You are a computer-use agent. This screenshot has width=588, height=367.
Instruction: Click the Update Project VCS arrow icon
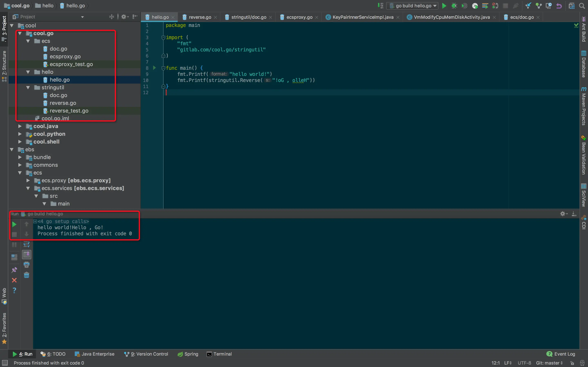tap(528, 6)
